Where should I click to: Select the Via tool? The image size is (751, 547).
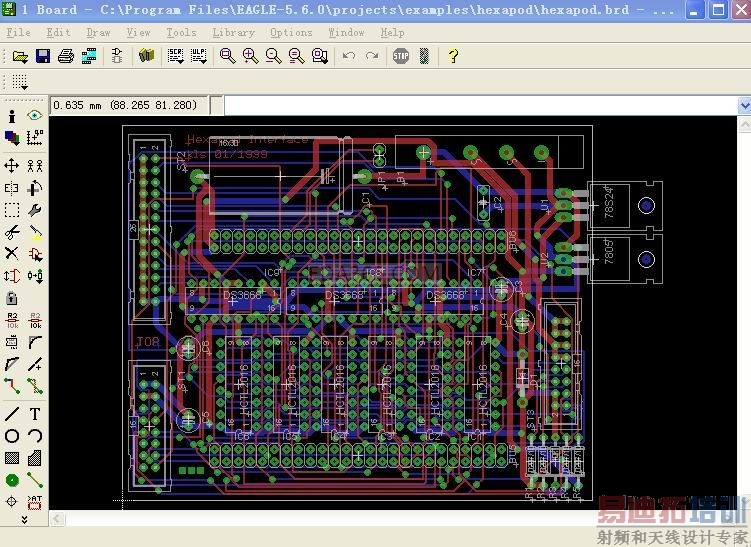[x=12, y=480]
